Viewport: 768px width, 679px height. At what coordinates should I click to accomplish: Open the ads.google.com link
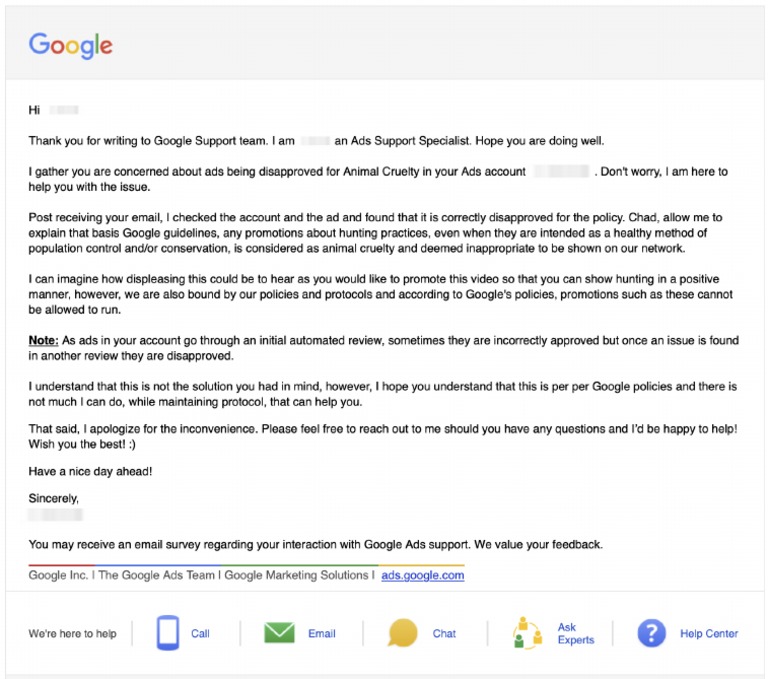click(422, 575)
